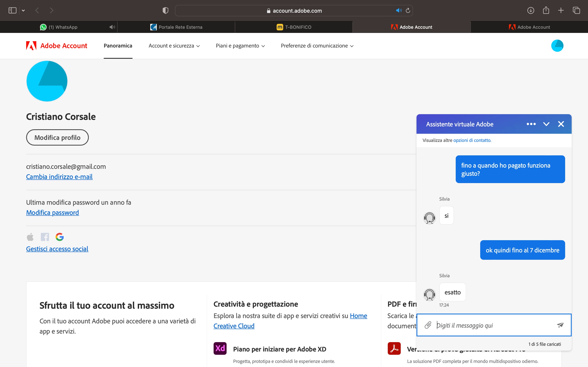Expand Account e sicurezza dropdown
The width and height of the screenshot is (588, 367).
(174, 46)
